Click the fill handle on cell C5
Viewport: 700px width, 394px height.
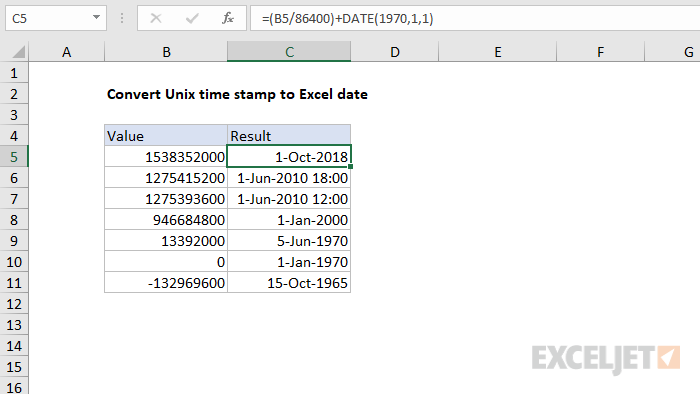350,166
